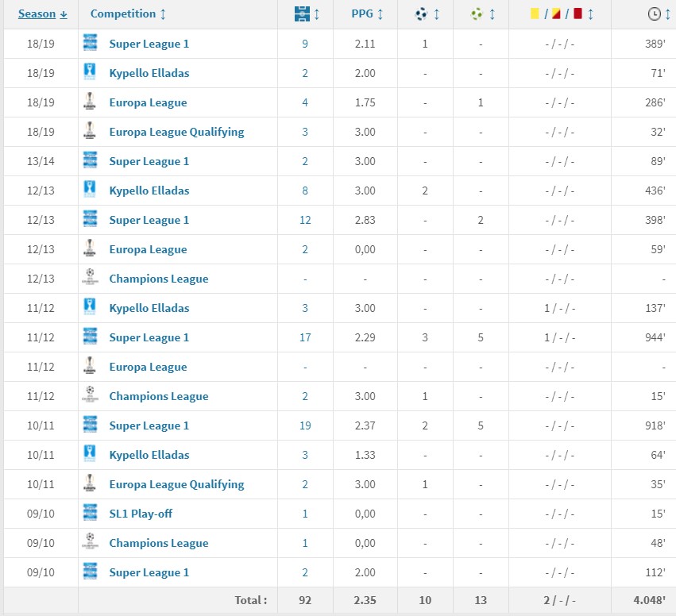Click the Super League 1 logo in the 10/11 row
This screenshot has height=616, width=676.
point(90,425)
